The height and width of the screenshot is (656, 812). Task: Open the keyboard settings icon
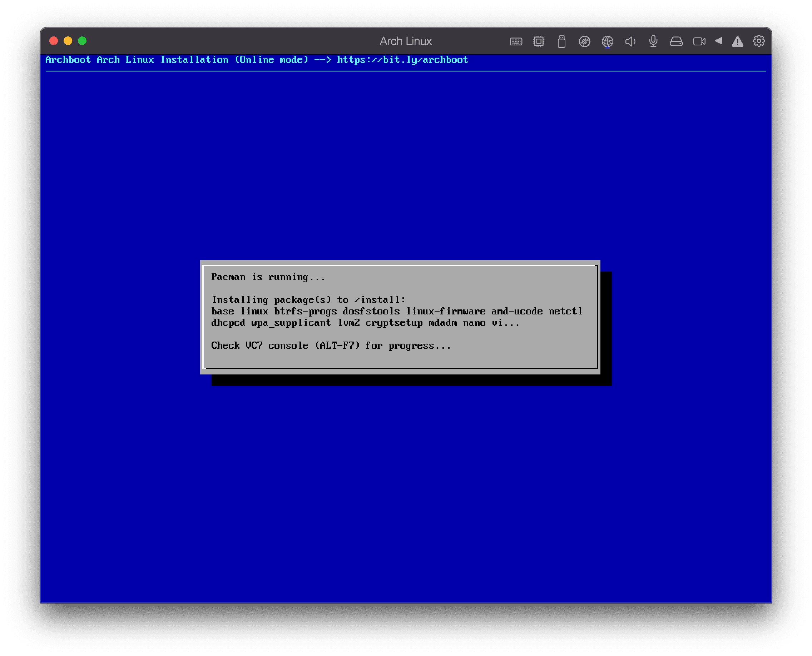(516, 41)
